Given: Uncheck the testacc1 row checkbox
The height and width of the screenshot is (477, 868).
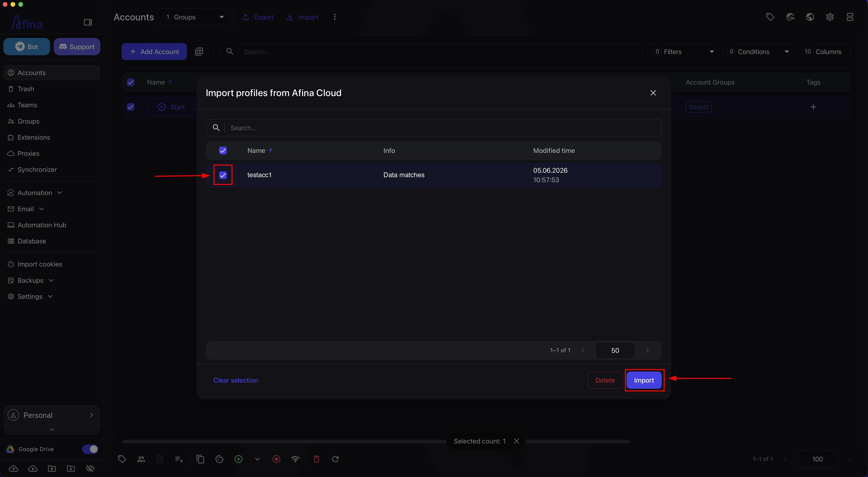Looking at the screenshot, I should point(223,175).
